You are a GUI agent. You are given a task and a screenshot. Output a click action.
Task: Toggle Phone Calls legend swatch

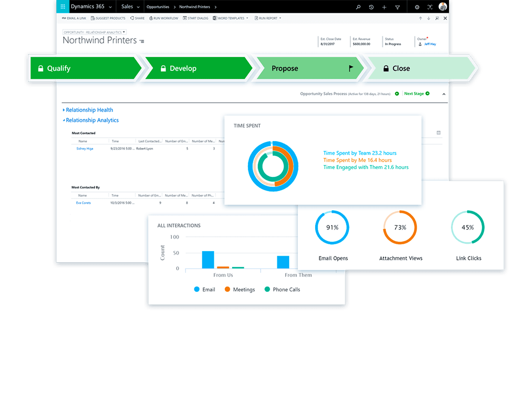coord(267,289)
